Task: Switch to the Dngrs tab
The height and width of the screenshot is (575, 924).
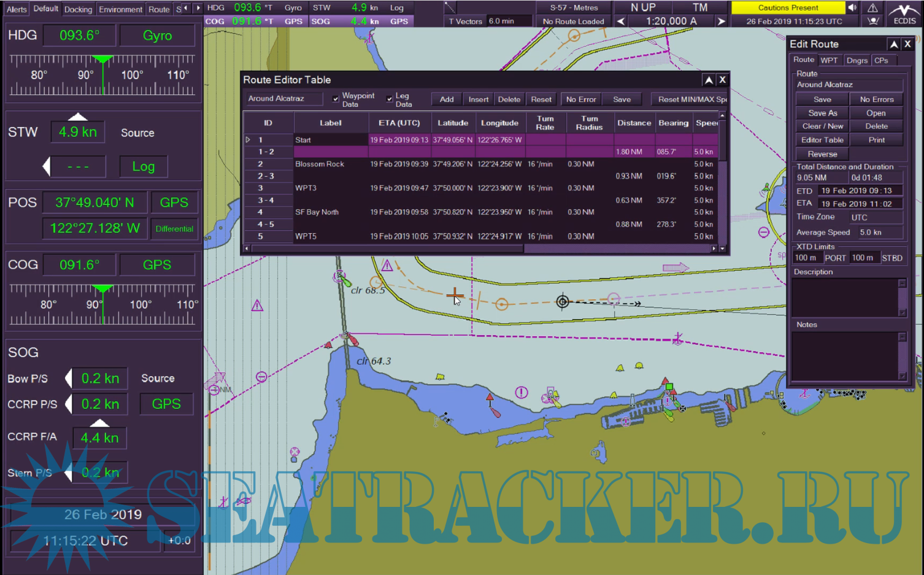Action: coord(857,60)
